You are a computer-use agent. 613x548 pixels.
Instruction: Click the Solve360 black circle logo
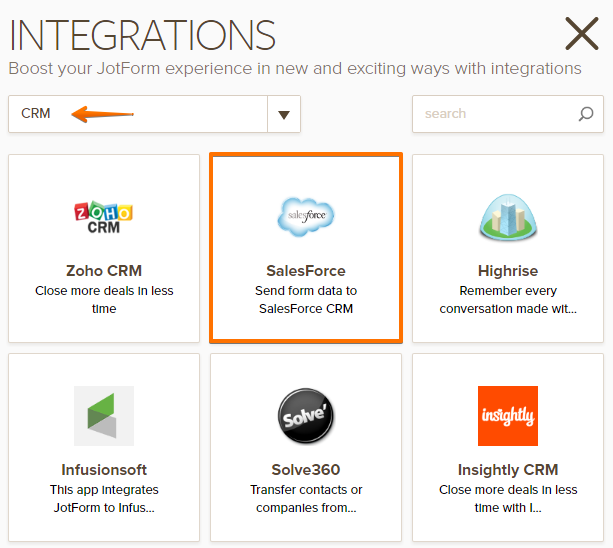pos(306,416)
